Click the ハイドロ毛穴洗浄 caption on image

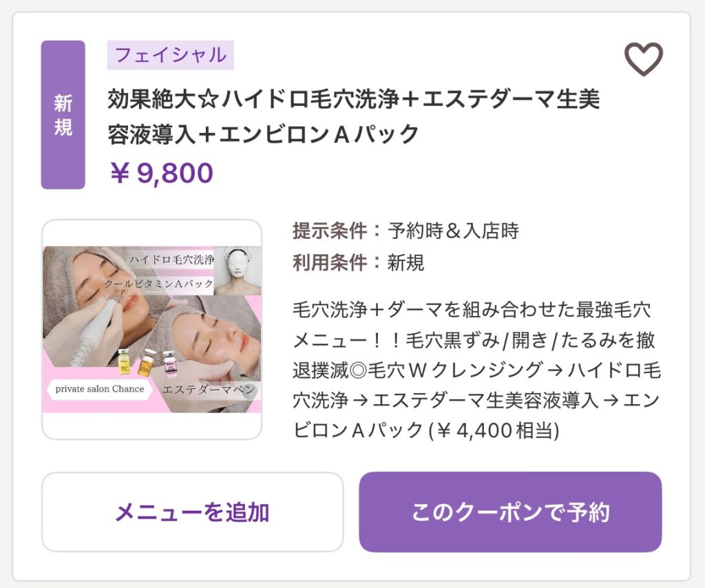pos(171,260)
